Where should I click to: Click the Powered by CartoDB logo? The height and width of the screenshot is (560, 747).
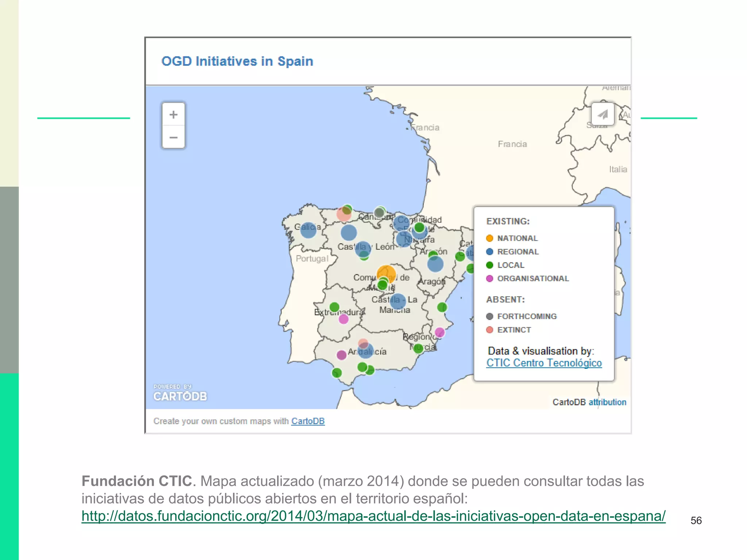click(180, 393)
